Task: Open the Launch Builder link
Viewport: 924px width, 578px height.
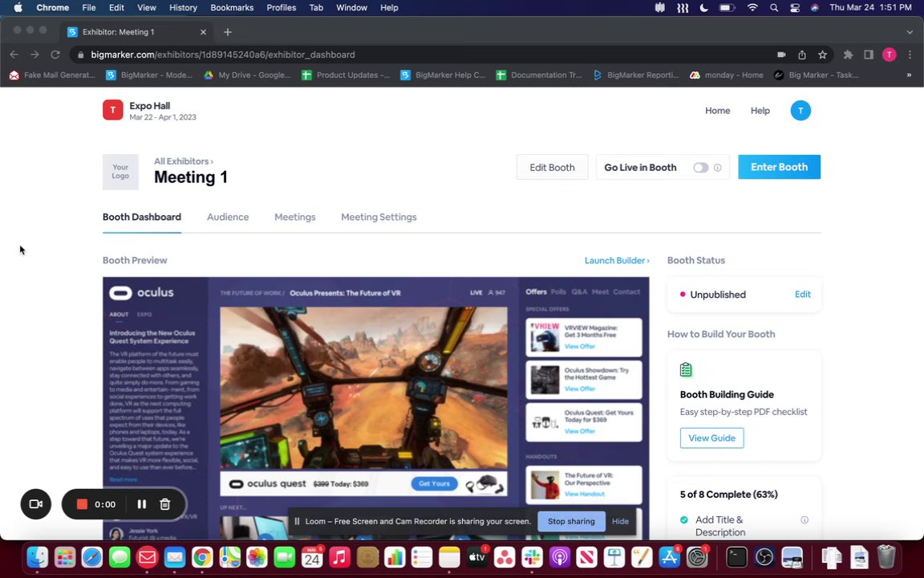Action: (617, 260)
